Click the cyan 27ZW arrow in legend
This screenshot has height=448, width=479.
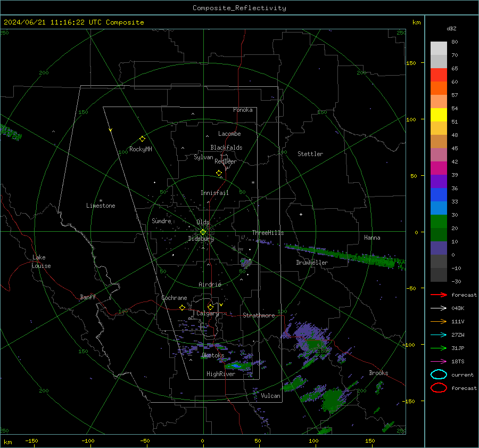coord(439,335)
